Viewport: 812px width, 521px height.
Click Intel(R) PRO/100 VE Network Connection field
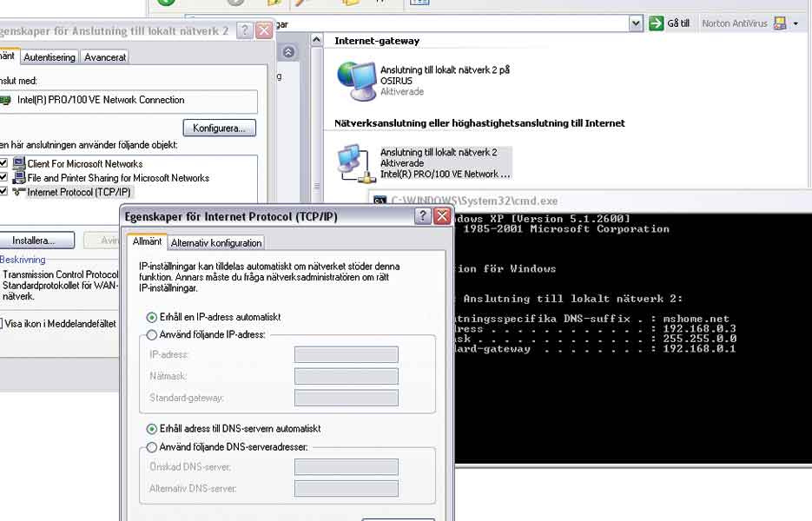click(128, 102)
